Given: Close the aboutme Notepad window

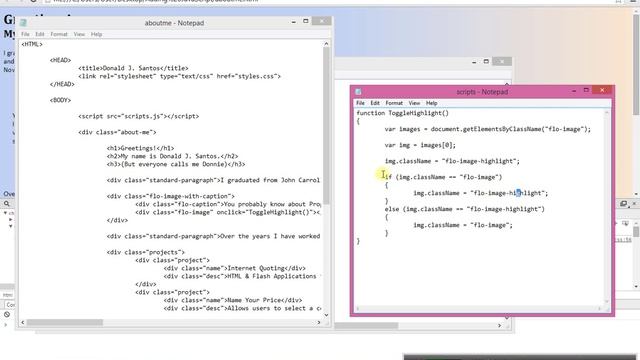Looking at the screenshot, I should coord(322,21).
